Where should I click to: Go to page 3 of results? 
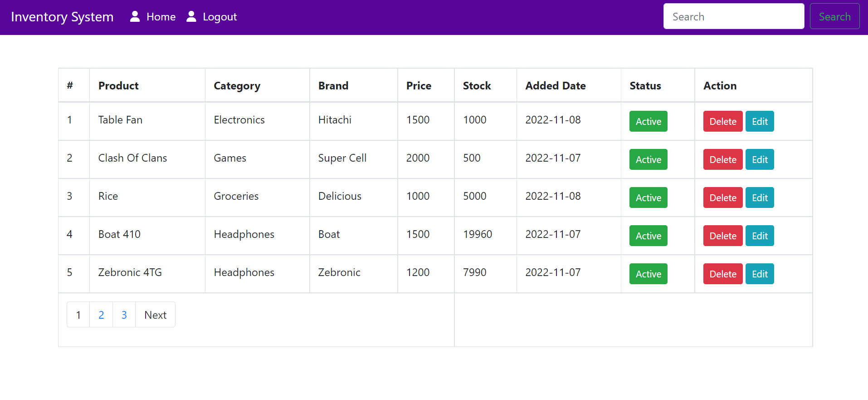[124, 314]
